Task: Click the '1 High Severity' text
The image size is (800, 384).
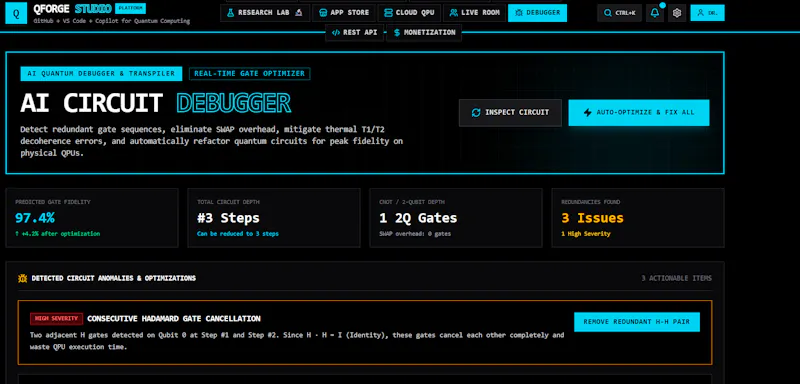Action: 586,234
